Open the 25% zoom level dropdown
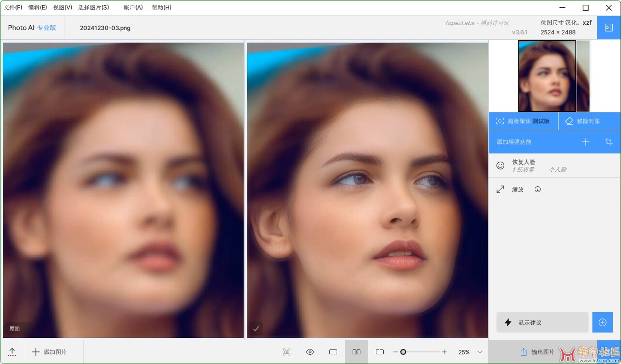This screenshot has height=364, width=621. (x=470, y=352)
